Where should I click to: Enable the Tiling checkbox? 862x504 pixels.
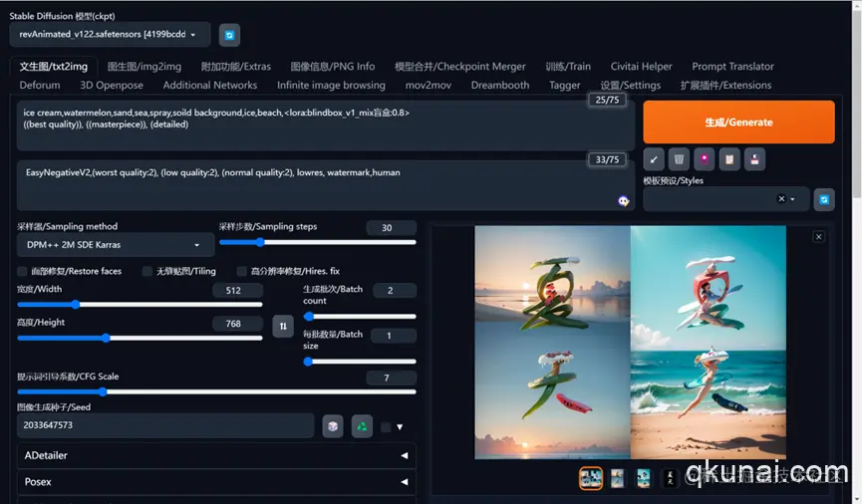[x=146, y=271]
